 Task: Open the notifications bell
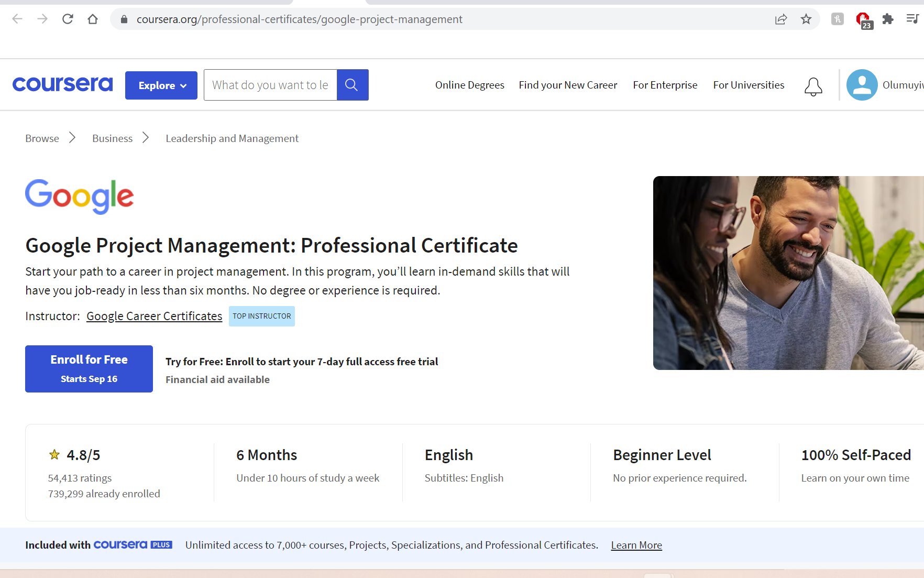coord(813,86)
